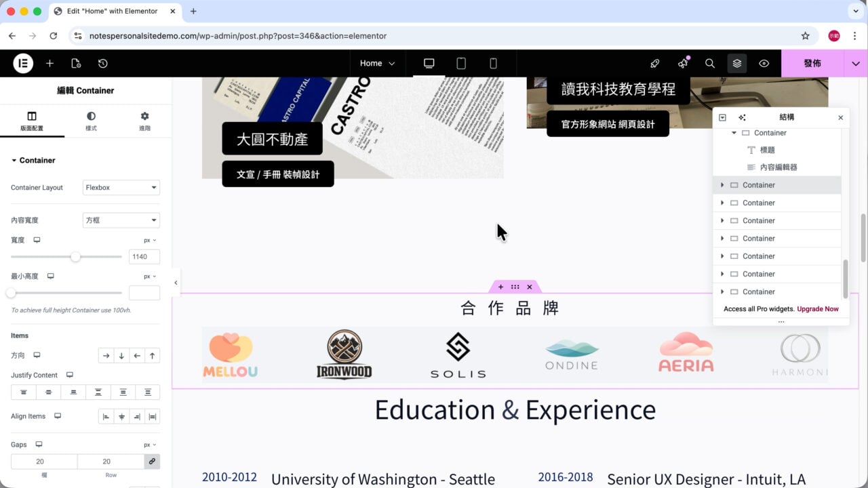Open the What's New megaphone icon
The height and width of the screenshot is (488, 868).
click(x=682, y=63)
